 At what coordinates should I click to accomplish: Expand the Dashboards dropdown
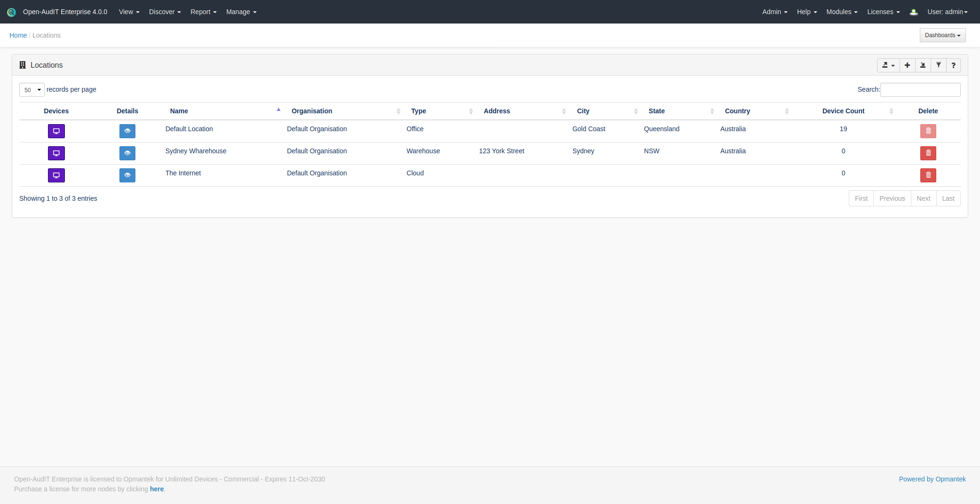click(942, 35)
